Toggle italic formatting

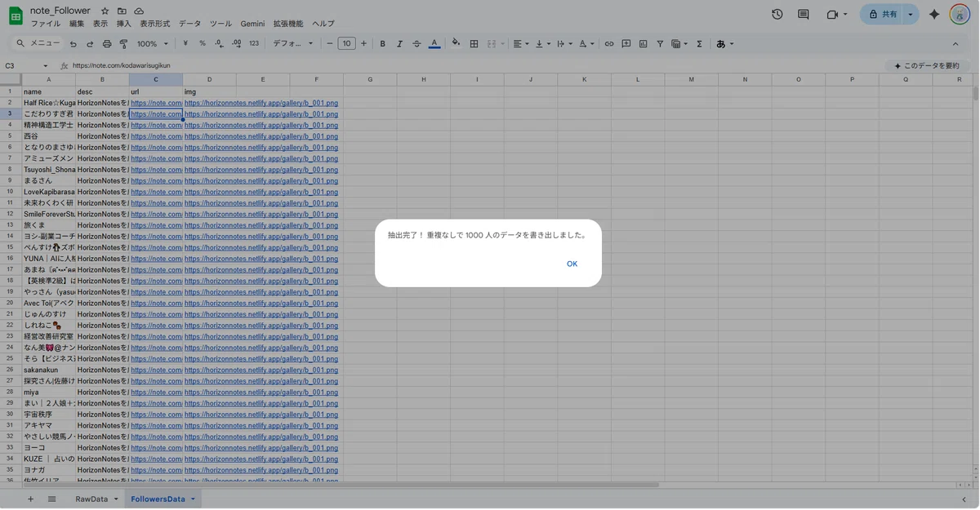[399, 44]
